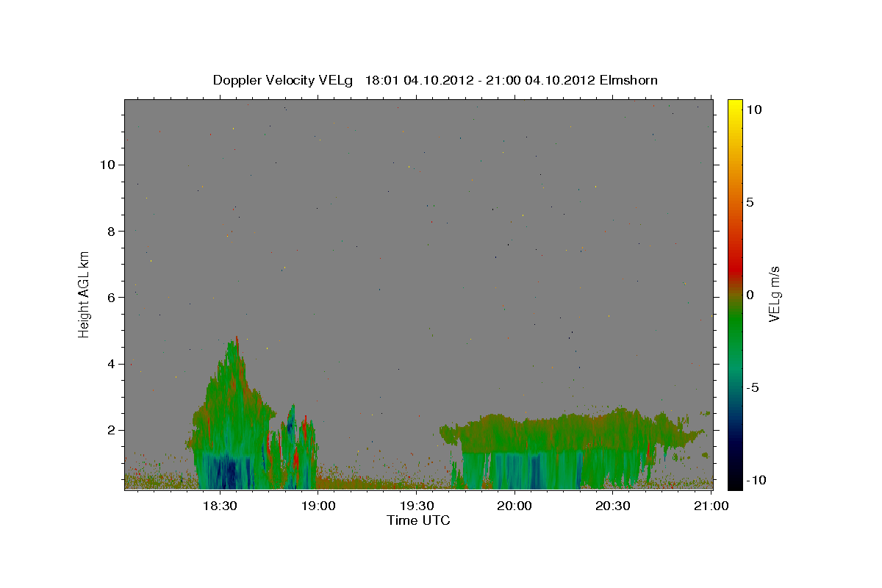Click the colorbar tick value -10
Image resolution: width=882 pixels, height=588 pixels.
click(x=756, y=480)
